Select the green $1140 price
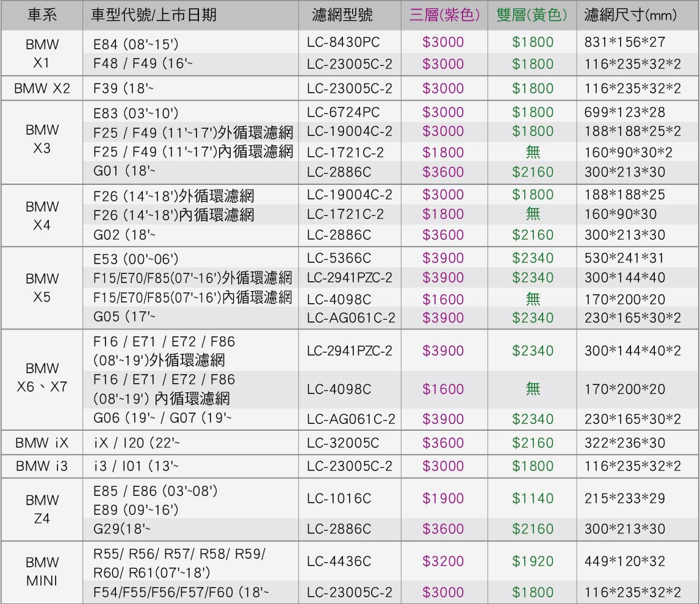 coord(533,498)
